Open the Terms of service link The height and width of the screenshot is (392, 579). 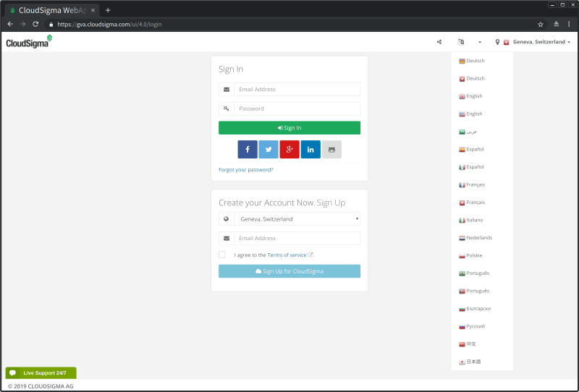[x=287, y=255]
